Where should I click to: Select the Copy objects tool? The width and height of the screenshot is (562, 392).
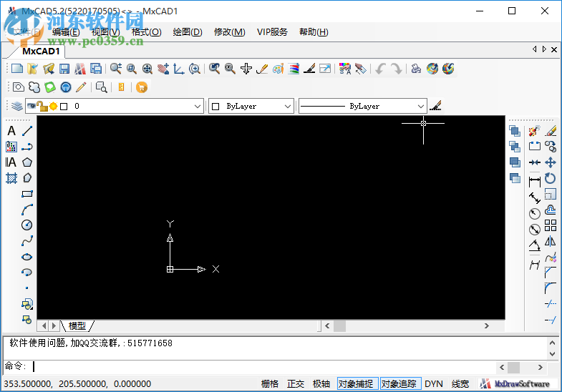tap(550, 147)
